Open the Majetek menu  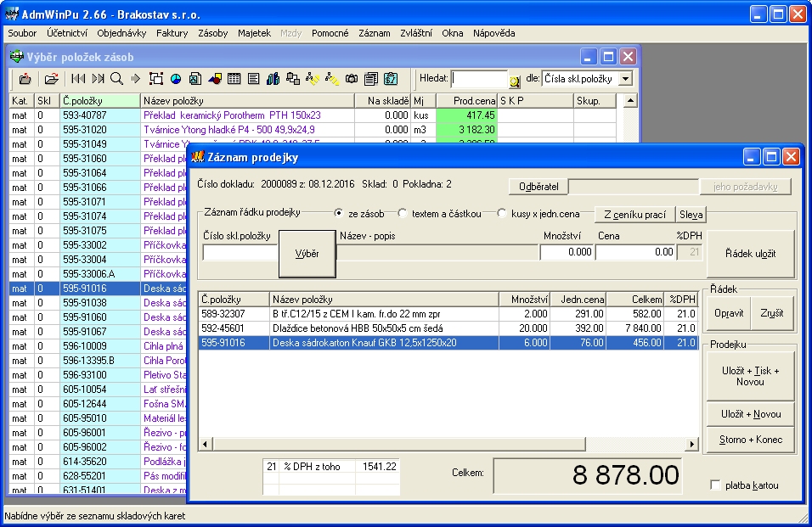click(254, 33)
